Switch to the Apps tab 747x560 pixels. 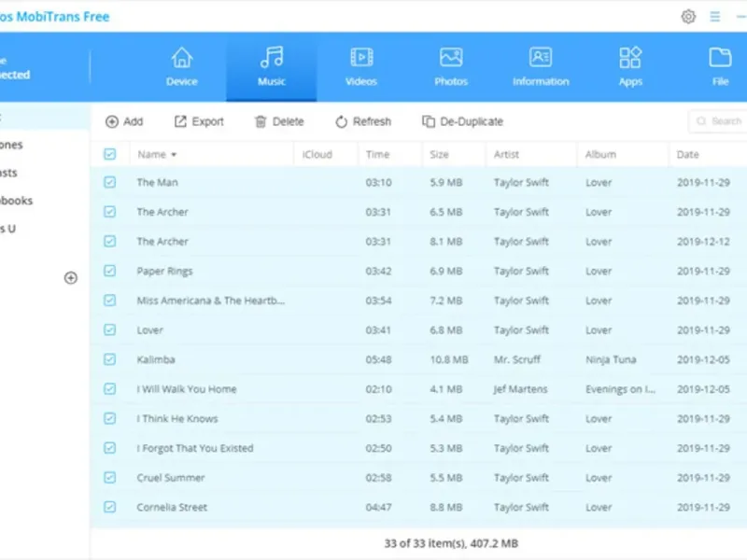[630, 67]
